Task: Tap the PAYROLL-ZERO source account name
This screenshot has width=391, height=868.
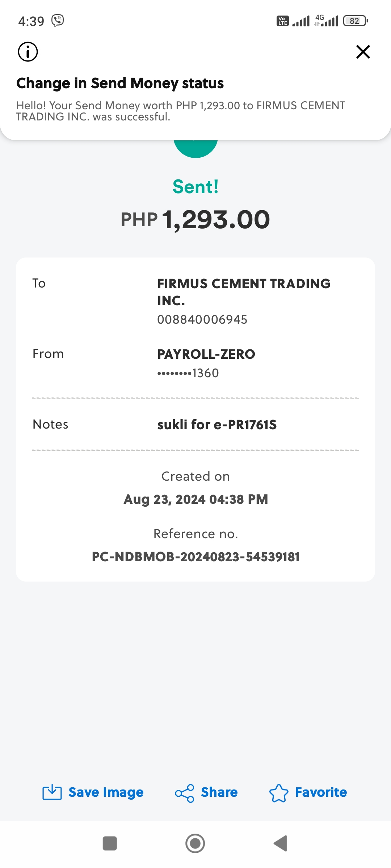Action: coord(206,354)
